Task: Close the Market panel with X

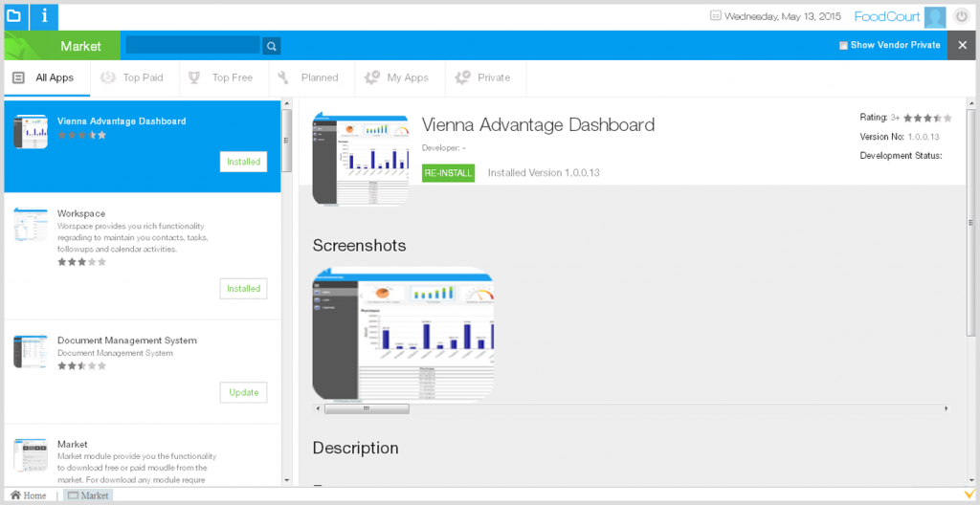Action: (x=961, y=45)
